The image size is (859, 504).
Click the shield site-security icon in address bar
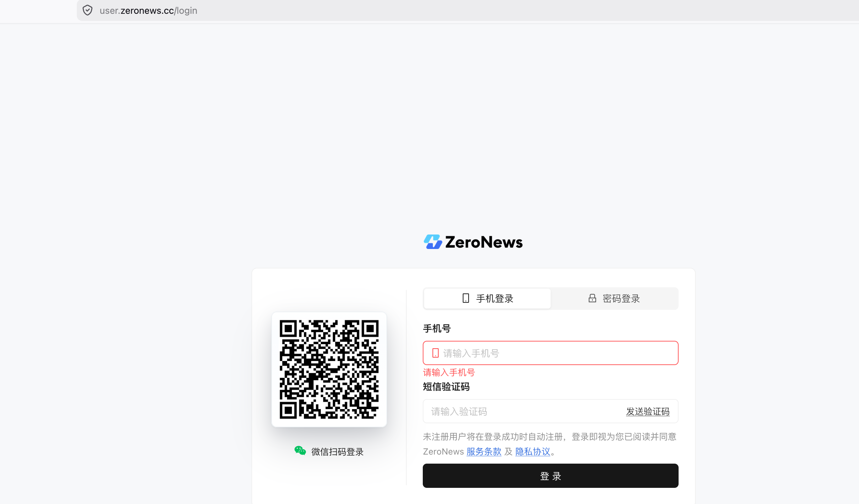(88, 10)
